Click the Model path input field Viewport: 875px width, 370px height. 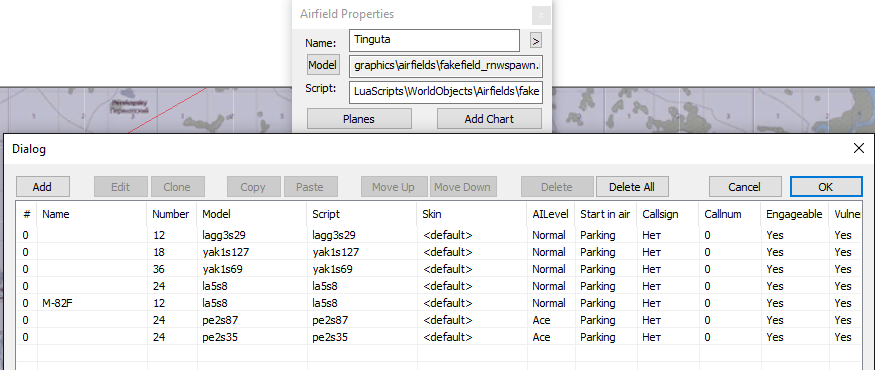[446, 66]
